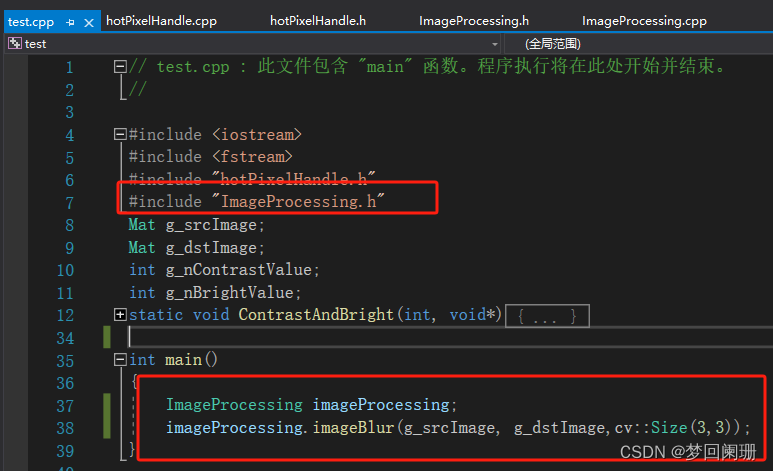Click the ContrastAndBright function name
773x471 pixels.
[x=316, y=315]
